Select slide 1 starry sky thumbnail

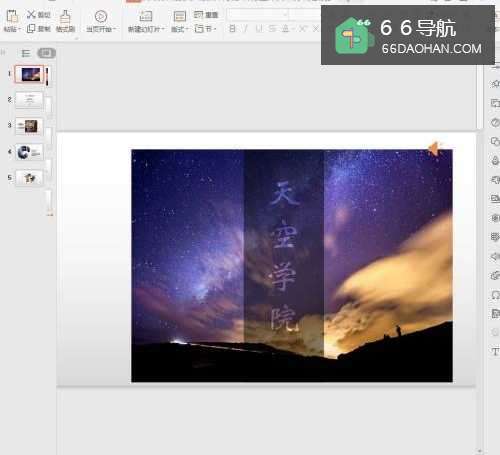[29, 74]
